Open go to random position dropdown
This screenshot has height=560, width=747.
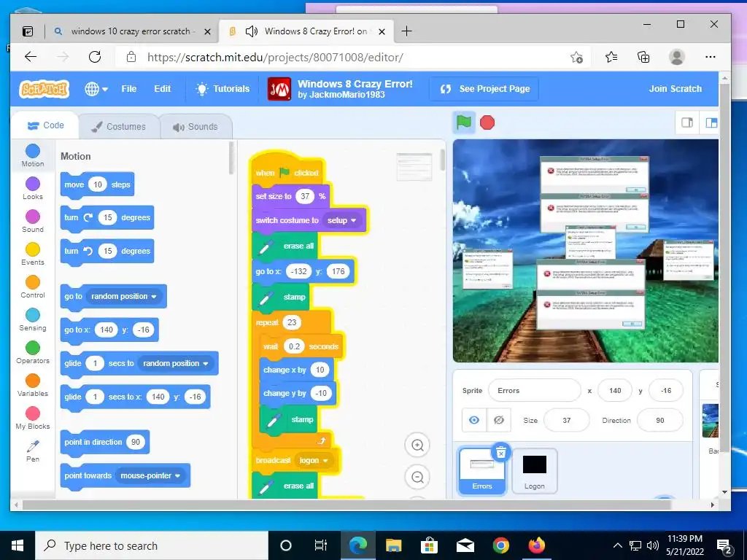pos(124,296)
